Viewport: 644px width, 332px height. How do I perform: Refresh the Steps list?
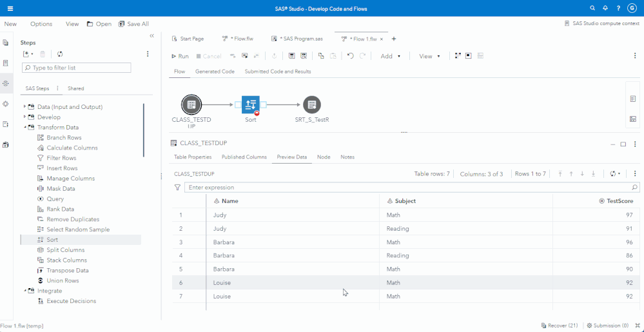pos(60,54)
